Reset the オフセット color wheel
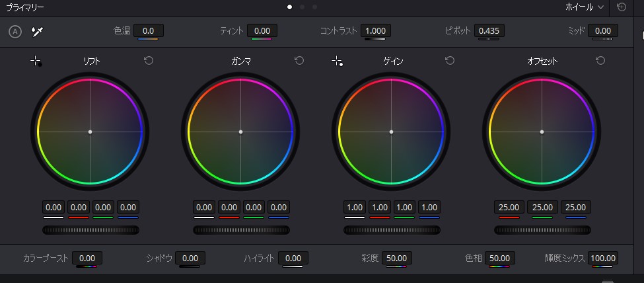Screen dimensions: 644x283 click(x=600, y=61)
